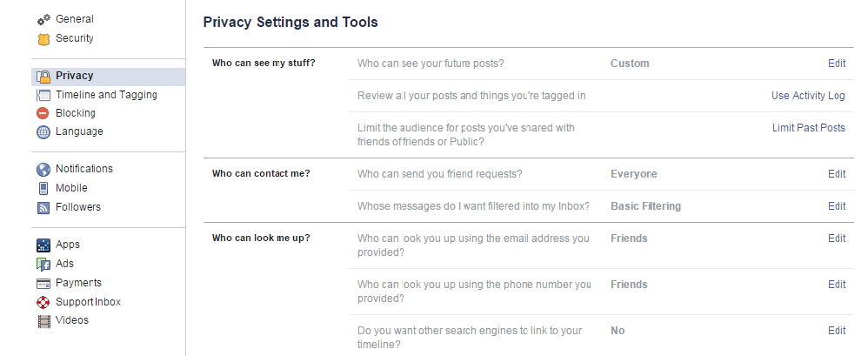Click the Security badge icon

click(43, 39)
